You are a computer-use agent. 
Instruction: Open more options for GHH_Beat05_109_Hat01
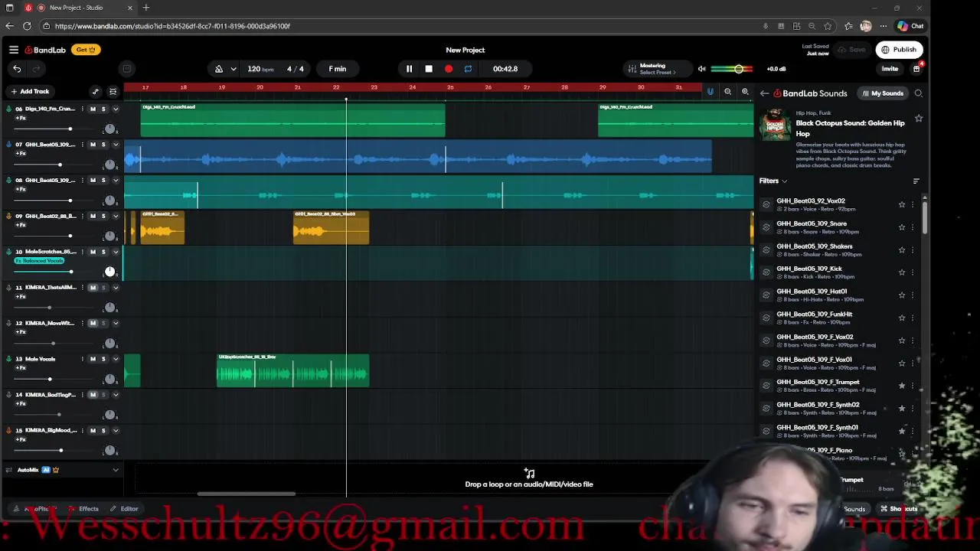click(913, 295)
